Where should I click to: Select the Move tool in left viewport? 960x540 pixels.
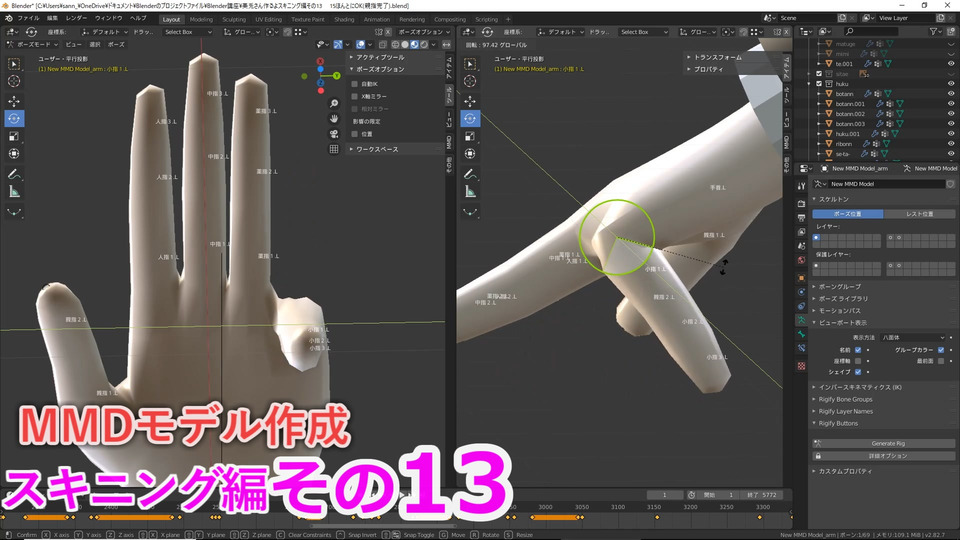(x=14, y=101)
